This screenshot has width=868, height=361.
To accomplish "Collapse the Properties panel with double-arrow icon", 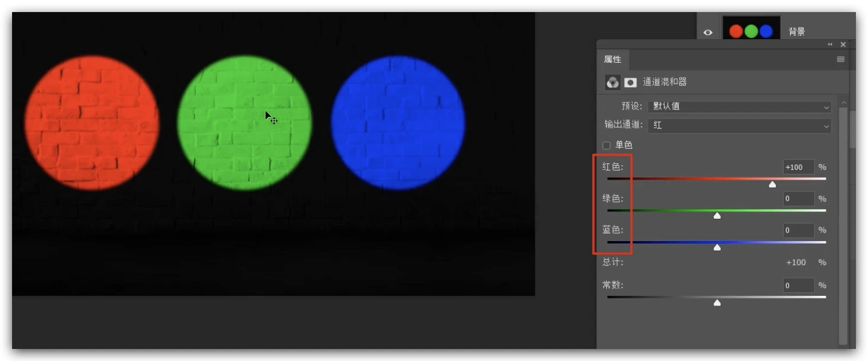I will (x=830, y=45).
